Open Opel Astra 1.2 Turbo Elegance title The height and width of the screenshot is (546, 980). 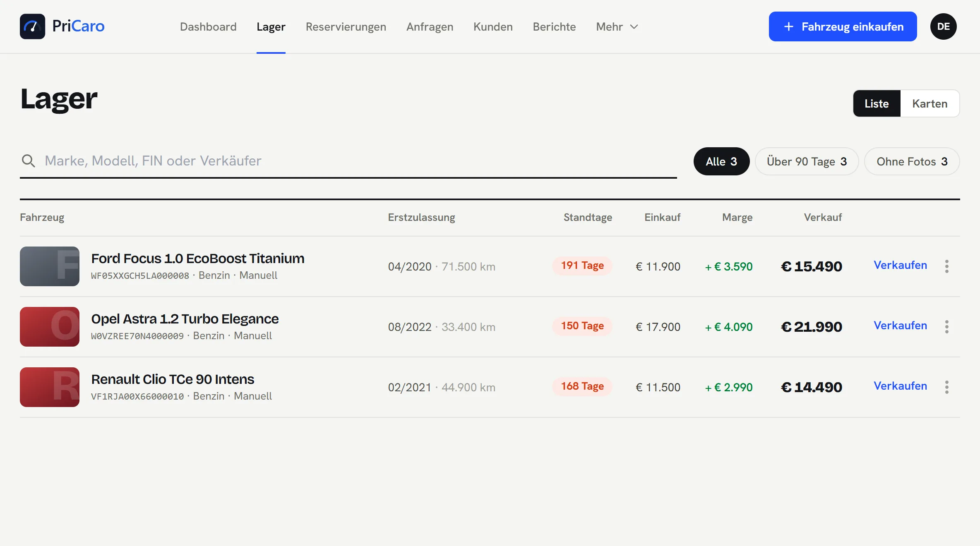coord(185,319)
